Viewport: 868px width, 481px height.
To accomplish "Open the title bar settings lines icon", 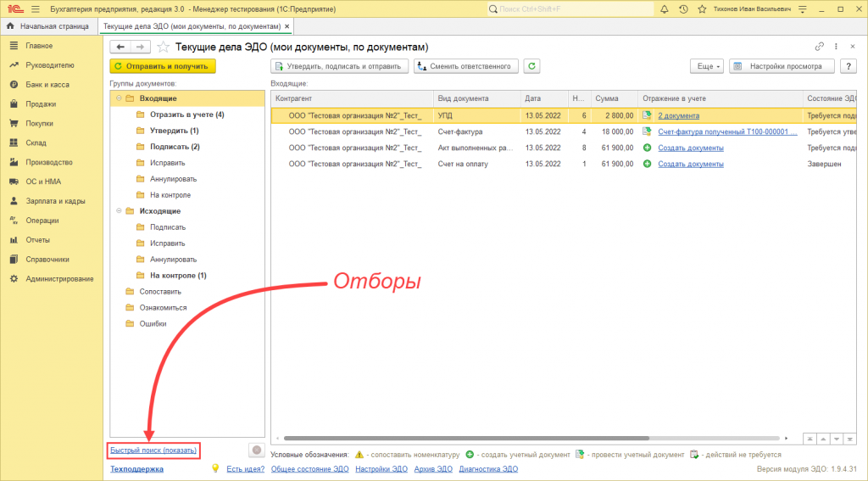I will pos(803,8).
